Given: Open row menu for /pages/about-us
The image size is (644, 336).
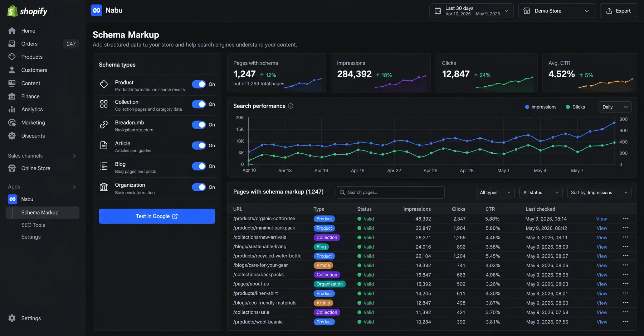Looking at the screenshot, I should pos(626,284).
